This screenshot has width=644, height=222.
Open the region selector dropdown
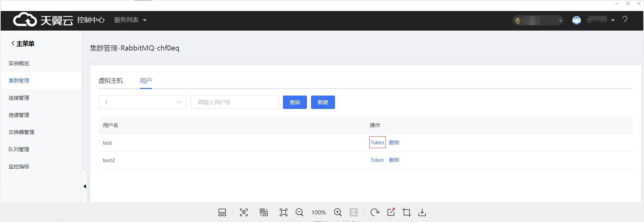click(538, 21)
